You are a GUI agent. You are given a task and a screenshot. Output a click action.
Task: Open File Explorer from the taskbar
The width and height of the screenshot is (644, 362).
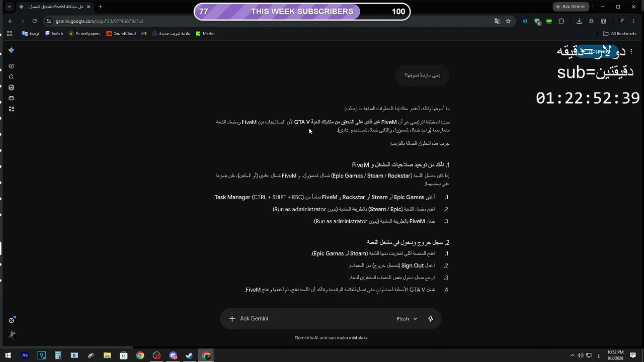pyautogui.click(x=107, y=355)
